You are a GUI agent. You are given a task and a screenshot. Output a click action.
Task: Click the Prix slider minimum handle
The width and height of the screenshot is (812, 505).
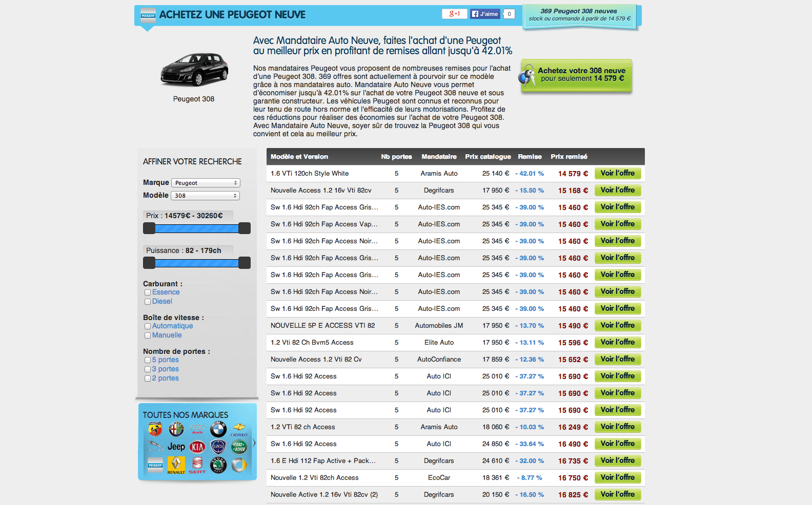(x=149, y=228)
